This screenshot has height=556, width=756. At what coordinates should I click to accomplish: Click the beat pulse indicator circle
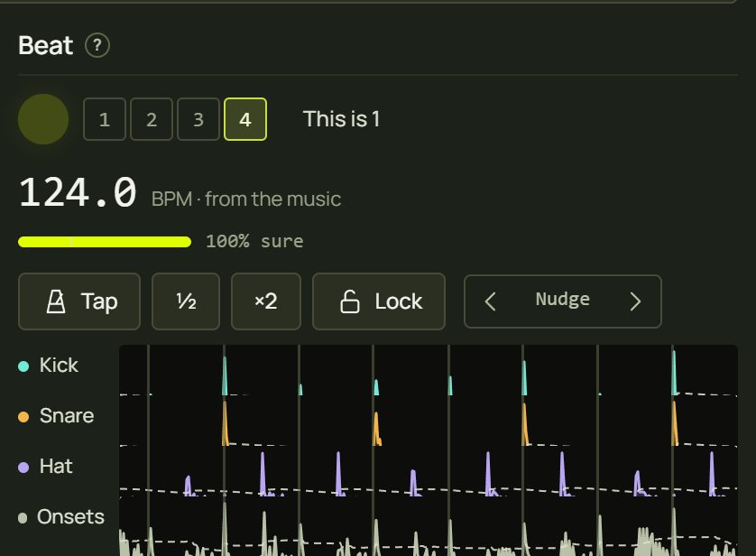[x=43, y=119]
